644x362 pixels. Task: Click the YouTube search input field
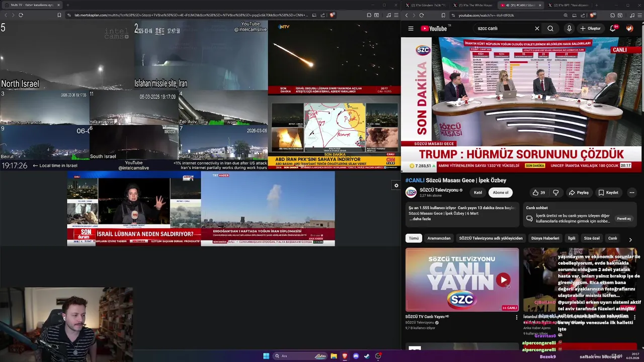503,29
